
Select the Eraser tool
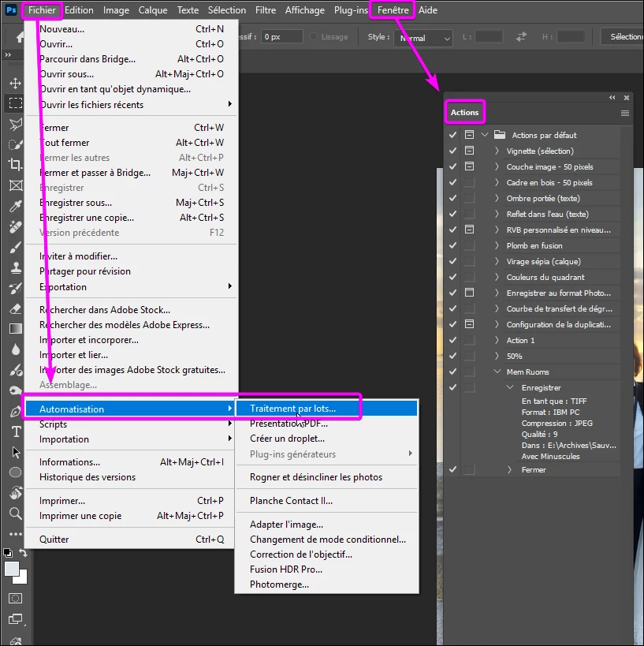(15, 308)
